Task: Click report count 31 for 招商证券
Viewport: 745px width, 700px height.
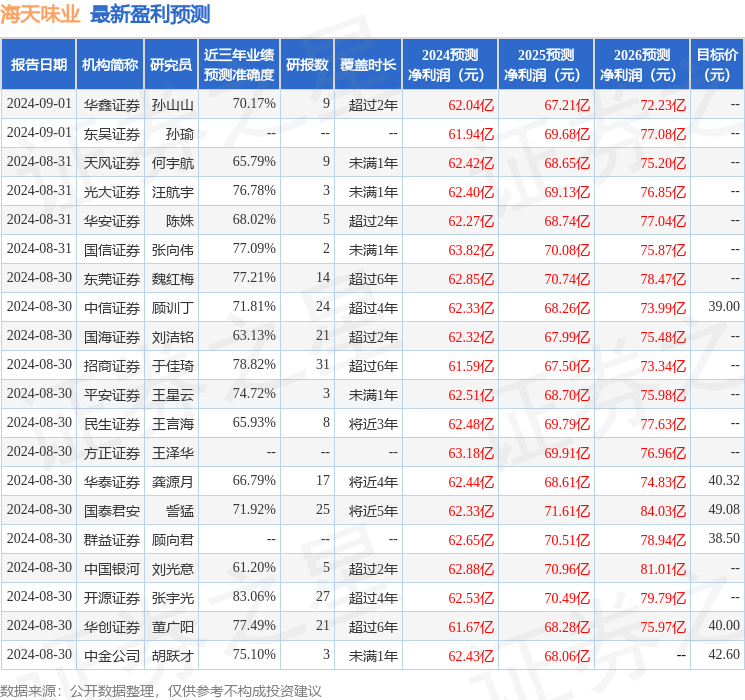Action: [x=323, y=364]
